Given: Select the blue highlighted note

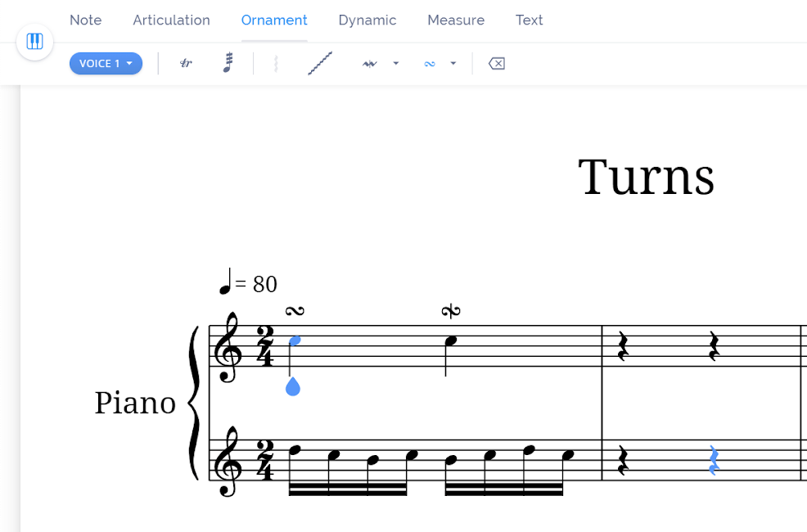Looking at the screenshot, I should (x=293, y=341).
